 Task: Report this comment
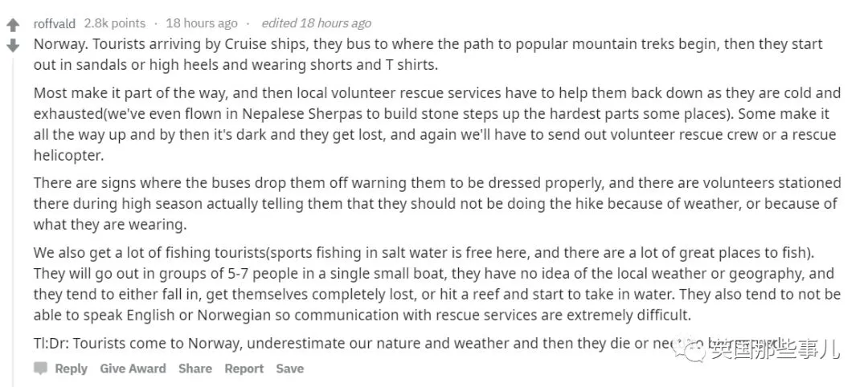point(244,369)
